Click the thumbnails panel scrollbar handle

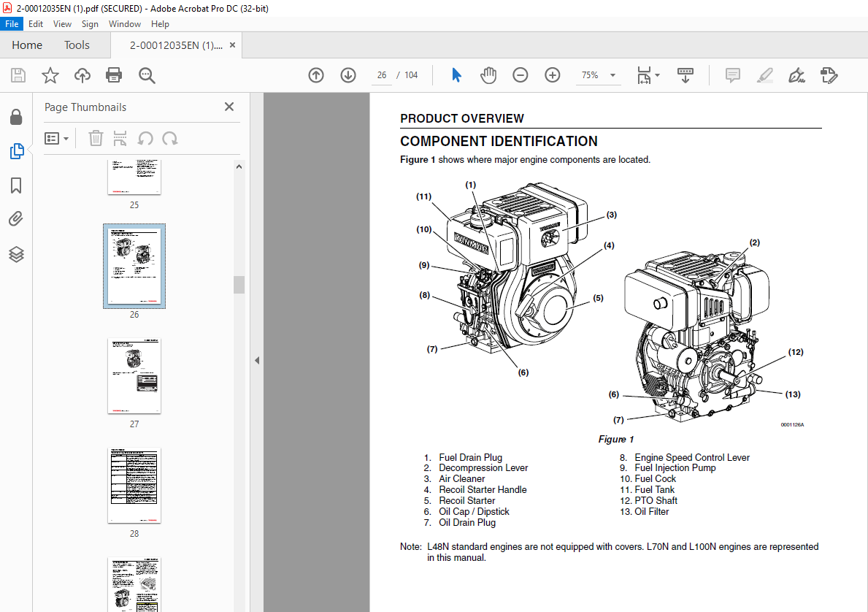point(239,284)
